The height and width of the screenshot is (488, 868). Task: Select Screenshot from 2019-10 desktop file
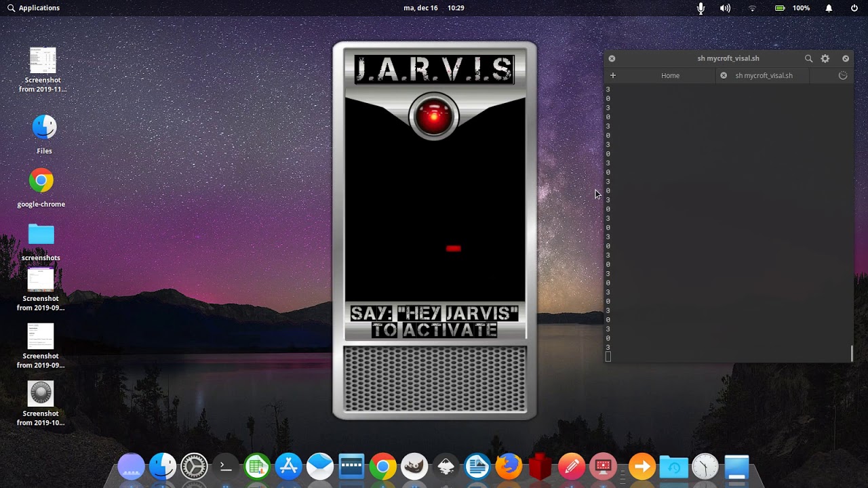[41, 403]
